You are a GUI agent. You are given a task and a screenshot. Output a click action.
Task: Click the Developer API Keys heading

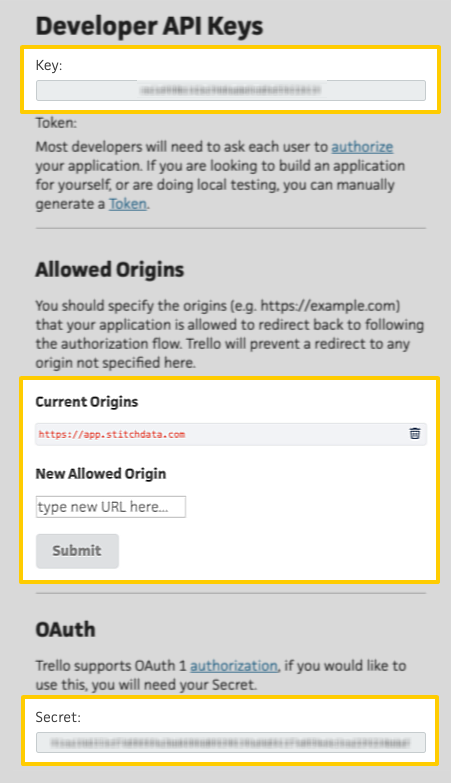[x=149, y=26]
